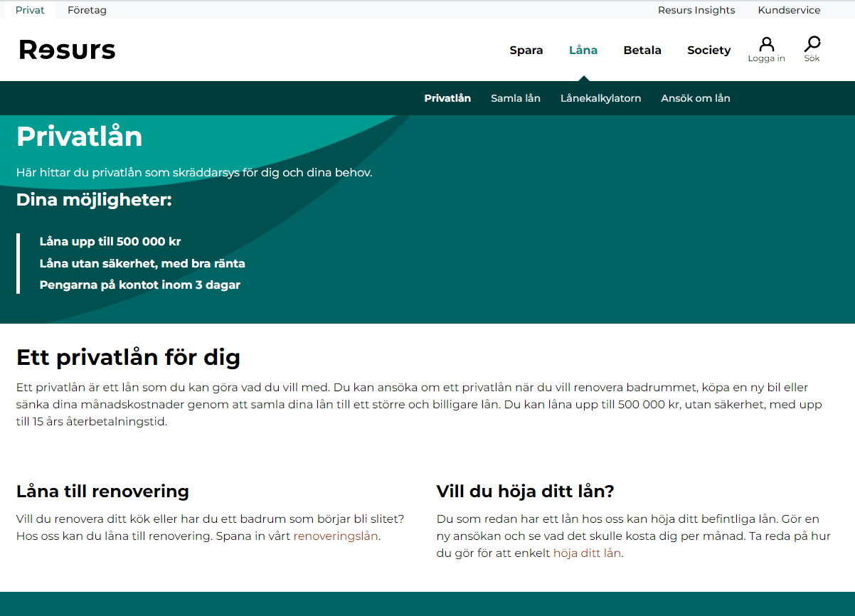Click 'Pengarna på kontot inom 3 dagar'
The height and width of the screenshot is (616, 855).
[140, 285]
